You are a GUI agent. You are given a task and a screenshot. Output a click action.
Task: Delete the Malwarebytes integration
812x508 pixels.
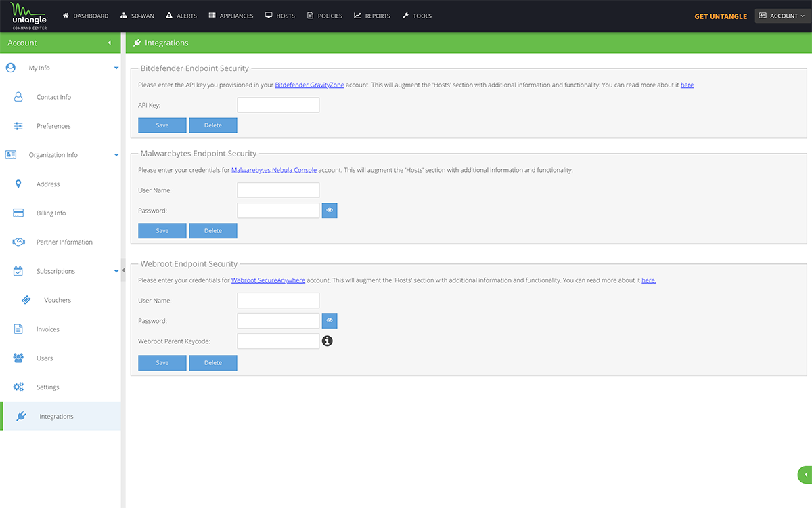pyautogui.click(x=213, y=231)
